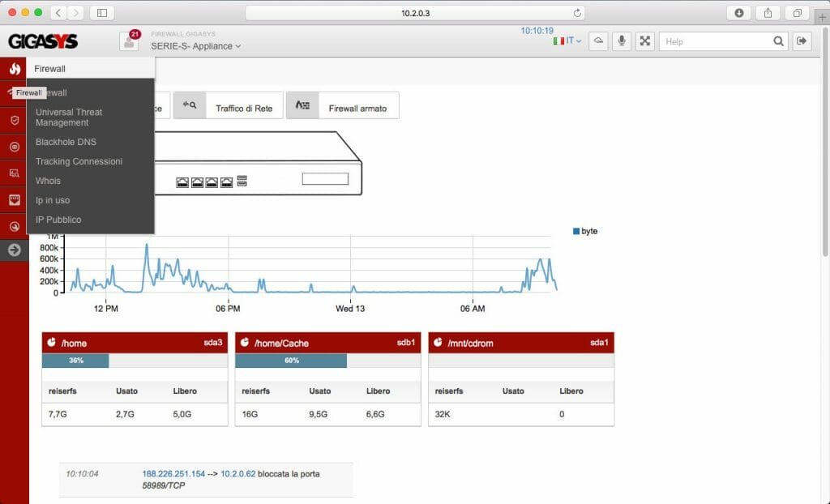
Task: Select Tracking Connessioni menu item
Action: pos(79,161)
